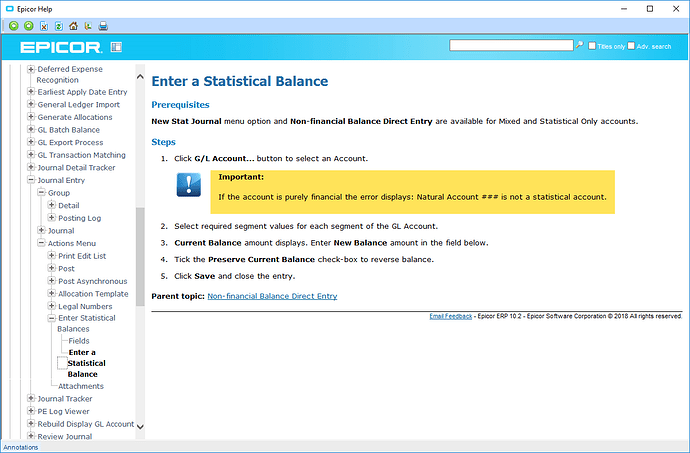Expand the Post Asynchronous node
Image resolution: width=690 pixels, height=453 pixels.
point(51,281)
